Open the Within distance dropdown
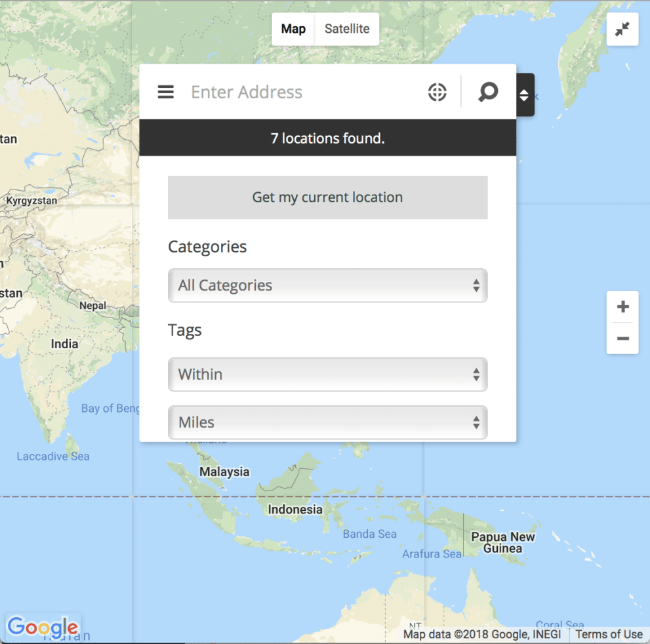Image resolution: width=650 pixels, height=644 pixels. point(327,374)
